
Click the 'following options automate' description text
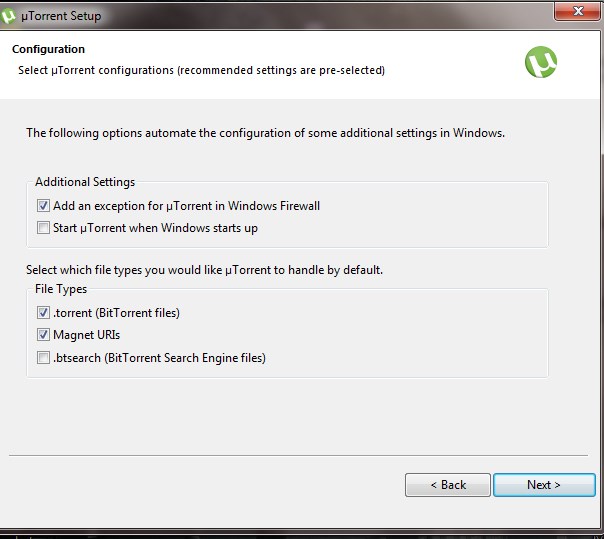coord(265,132)
